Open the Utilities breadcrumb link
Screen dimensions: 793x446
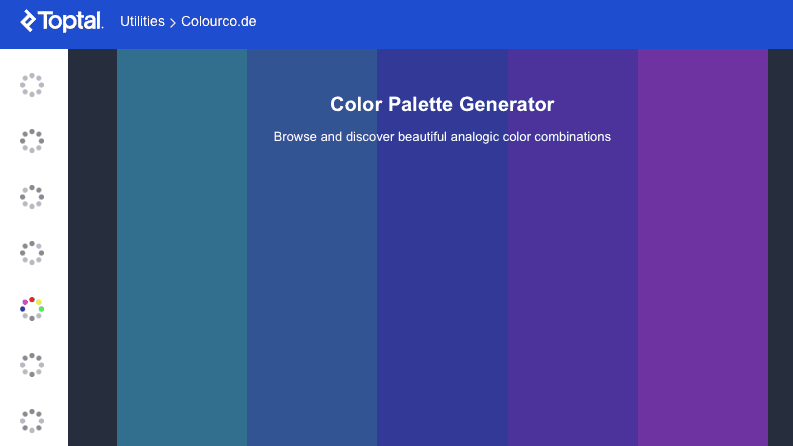click(x=142, y=21)
